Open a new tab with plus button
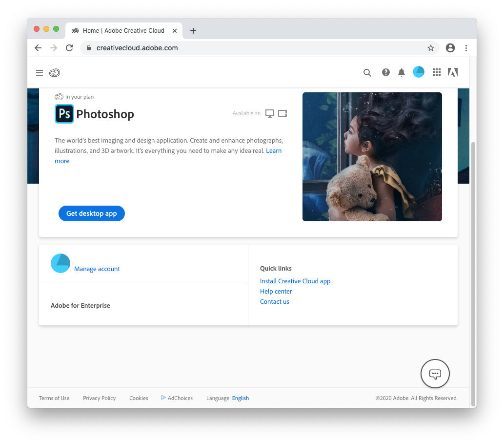504x444 pixels. click(x=193, y=31)
